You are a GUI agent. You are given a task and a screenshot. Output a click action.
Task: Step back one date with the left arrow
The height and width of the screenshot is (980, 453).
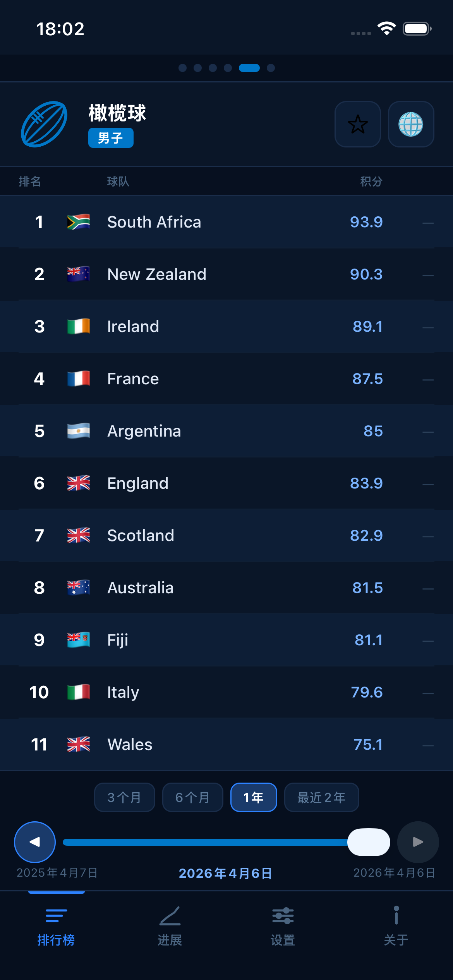34,842
